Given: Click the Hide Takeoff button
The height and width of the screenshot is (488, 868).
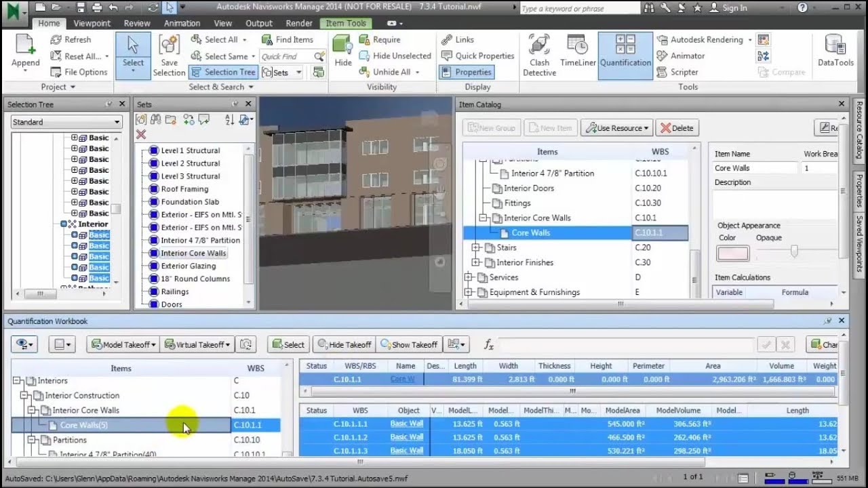Looking at the screenshot, I should (x=344, y=345).
